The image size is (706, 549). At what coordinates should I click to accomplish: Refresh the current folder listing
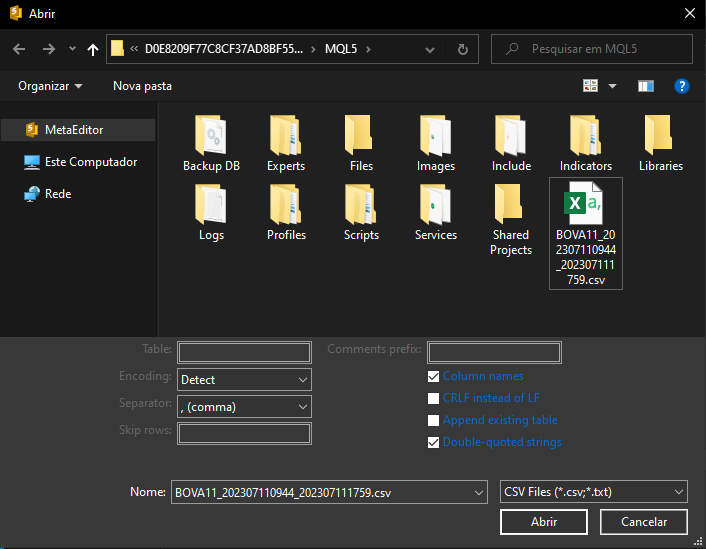coord(462,49)
